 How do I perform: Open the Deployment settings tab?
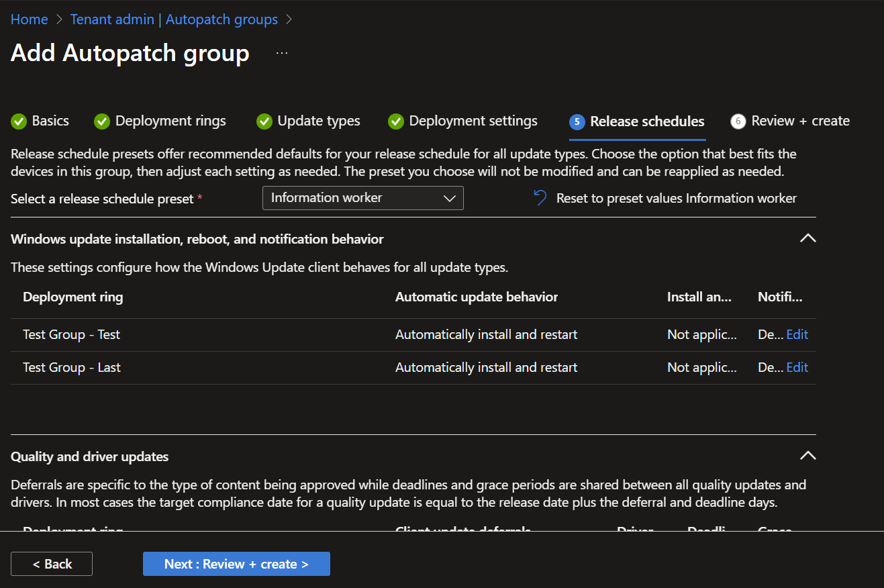coord(463,121)
